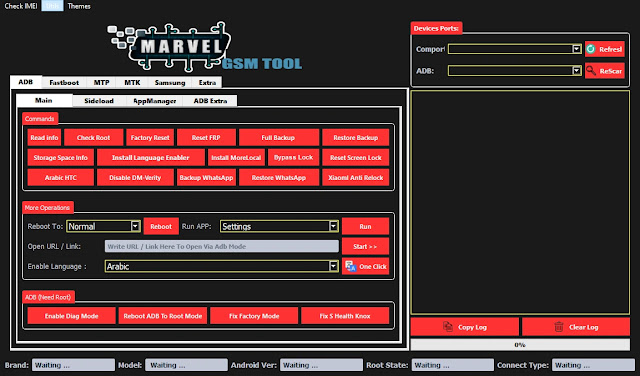Switch to the Extra tab
640x376 pixels.
tap(207, 82)
